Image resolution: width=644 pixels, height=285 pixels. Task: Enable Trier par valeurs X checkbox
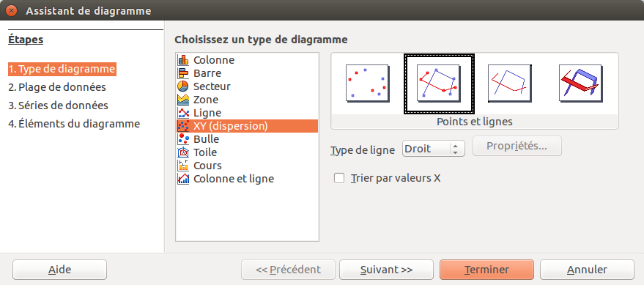tap(339, 178)
